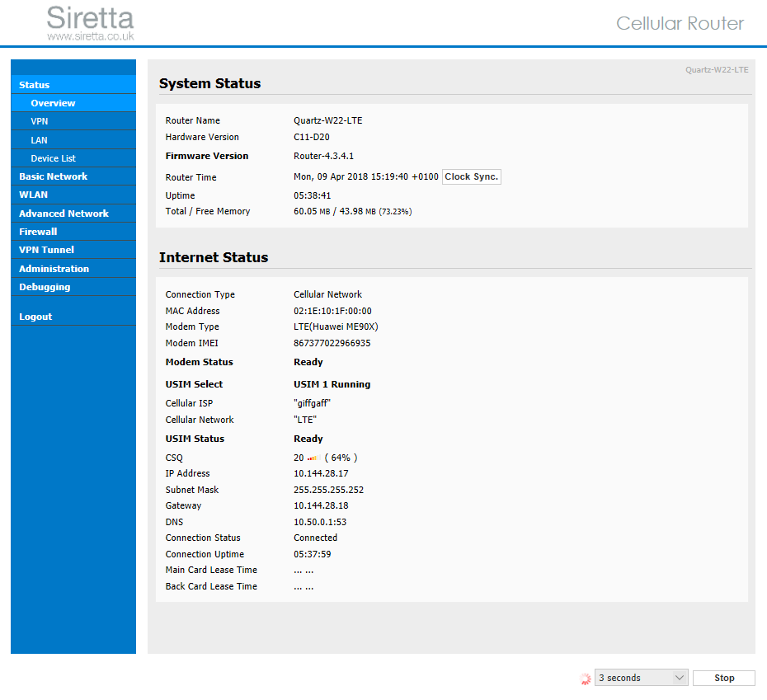This screenshot has height=700, width=767.
Task: Click modem type LTE(Huawei ME90X)
Action: tap(336, 327)
